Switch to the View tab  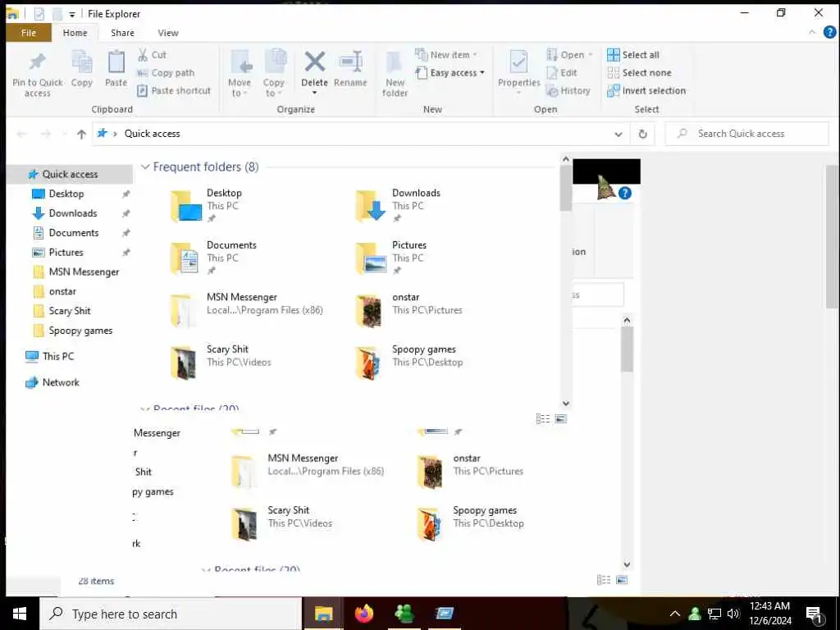pyautogui.click(x=167, y=33)
